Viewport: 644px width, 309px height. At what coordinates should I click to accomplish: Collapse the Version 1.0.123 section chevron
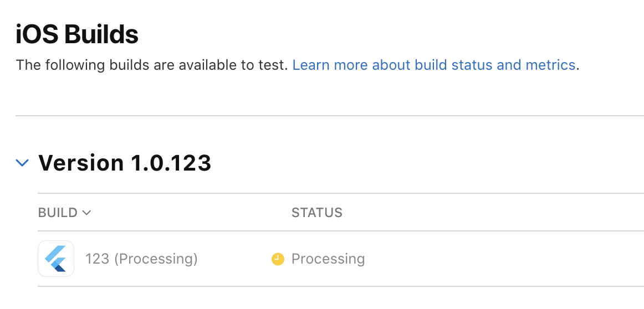[x=22, y=163]
